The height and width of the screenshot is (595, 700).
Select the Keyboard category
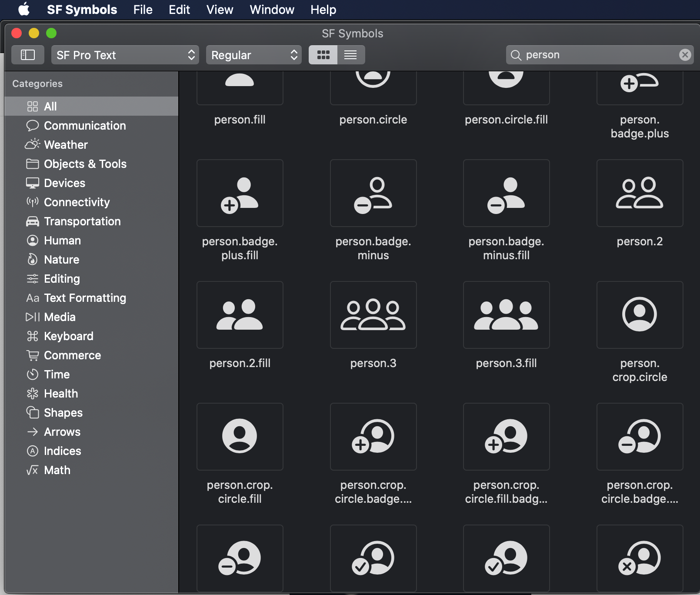pyautogui.click(x=91, y=336)
